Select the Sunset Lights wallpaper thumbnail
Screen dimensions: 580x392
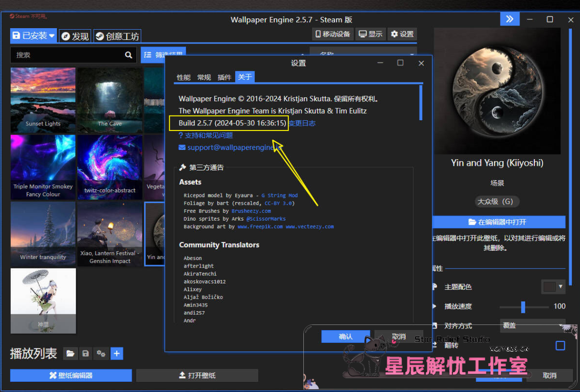[x=43, y=100]
